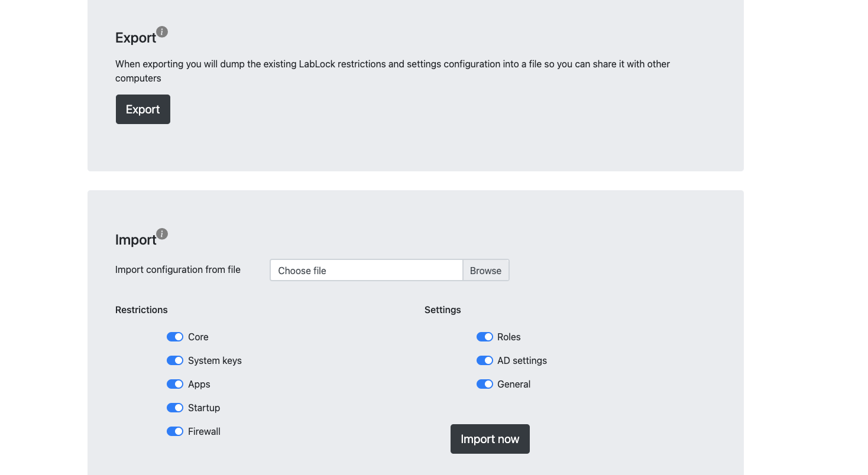
Task: Click the Settings column label
Action: [x=443, y=310]
